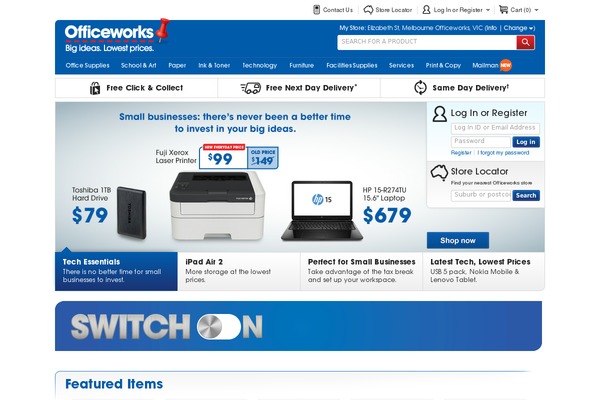The image size is (600, 400).
Task: Expand the Log In or Register dropdown
Action: [488, 10]
